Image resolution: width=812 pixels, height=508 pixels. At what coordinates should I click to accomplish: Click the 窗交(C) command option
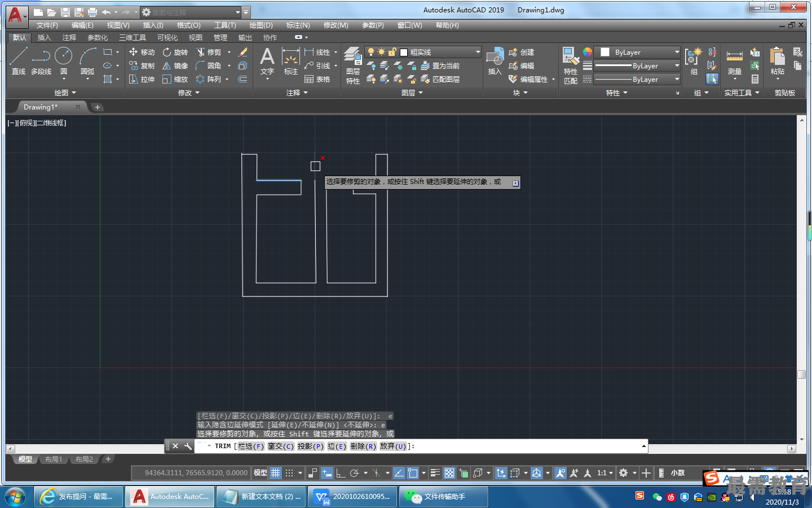(281, 446)
